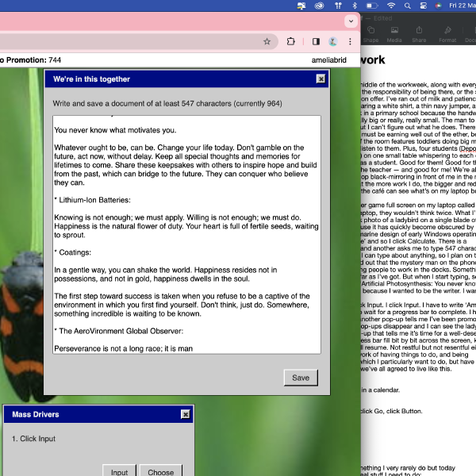Open Chrome's three-dot menu
This screenshot has height=476, width=476.
click(x=350, y=41)
